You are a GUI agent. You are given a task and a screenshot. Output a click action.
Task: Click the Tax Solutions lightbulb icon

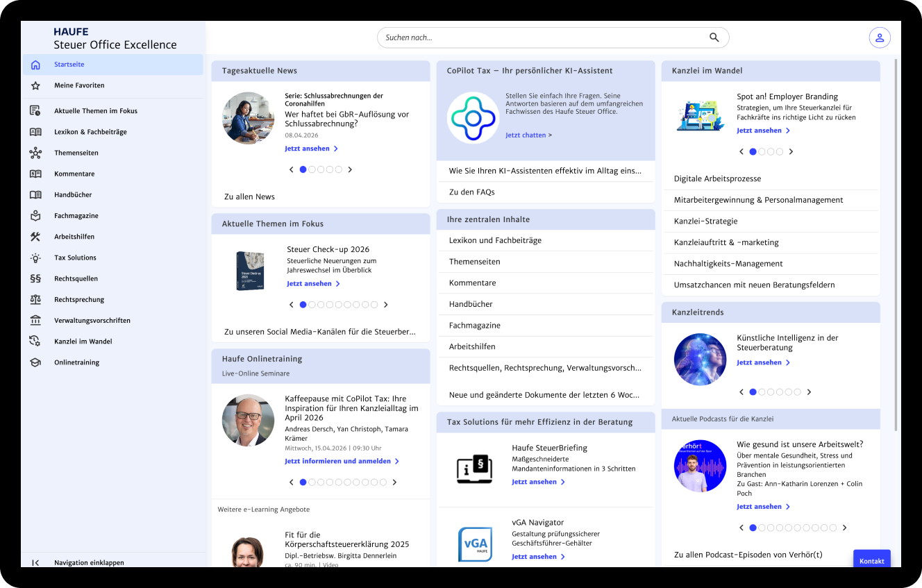click(x=35, y=258)
